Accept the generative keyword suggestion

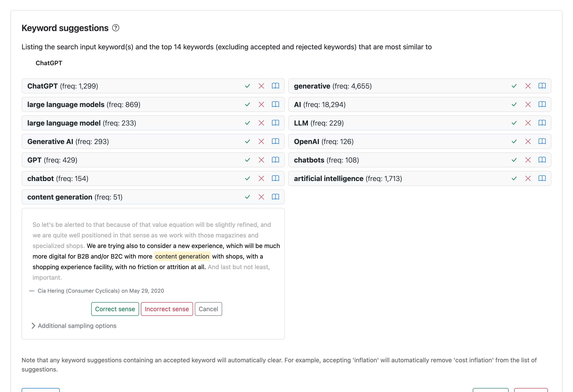[514, 86]
